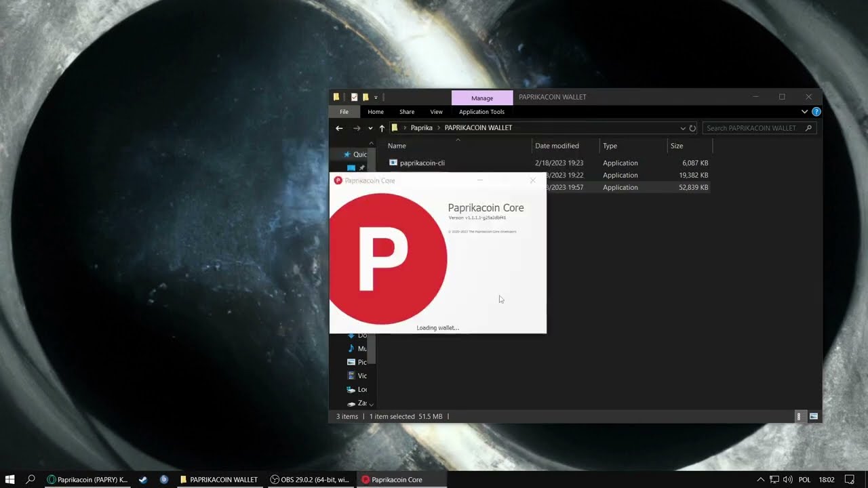The image size is (868, 488).
Task: Open the Videos folder in navigation pane
Action: point(357,375)
